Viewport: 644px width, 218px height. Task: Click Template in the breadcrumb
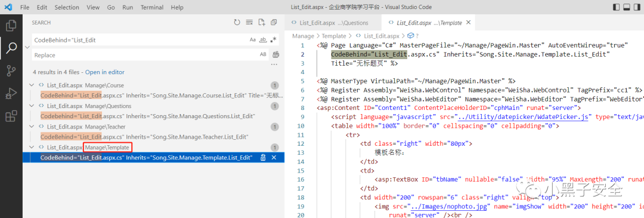pyautogui.click(x=334, y=36)
